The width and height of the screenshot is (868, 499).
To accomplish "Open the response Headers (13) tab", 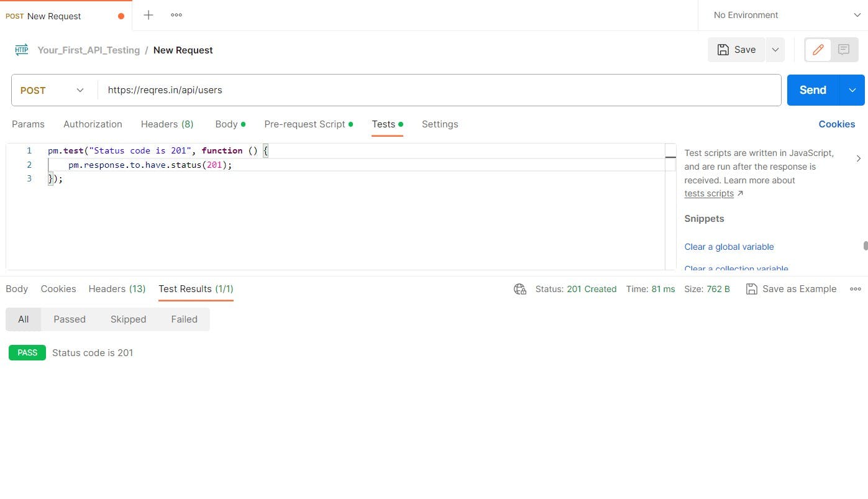I will pyautogui.click(x=117, y=289).
